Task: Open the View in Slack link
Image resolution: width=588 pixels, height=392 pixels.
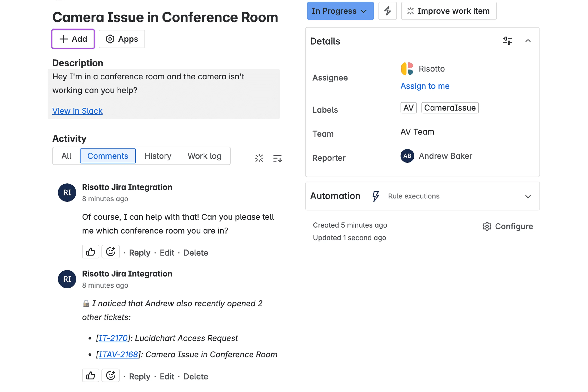Action: pos(77,111)
